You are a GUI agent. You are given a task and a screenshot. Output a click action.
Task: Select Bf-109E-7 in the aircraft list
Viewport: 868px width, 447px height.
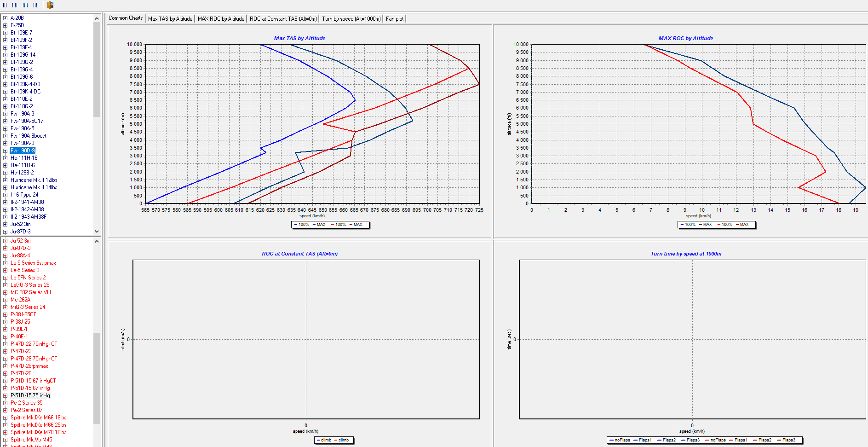coord(21,33)
